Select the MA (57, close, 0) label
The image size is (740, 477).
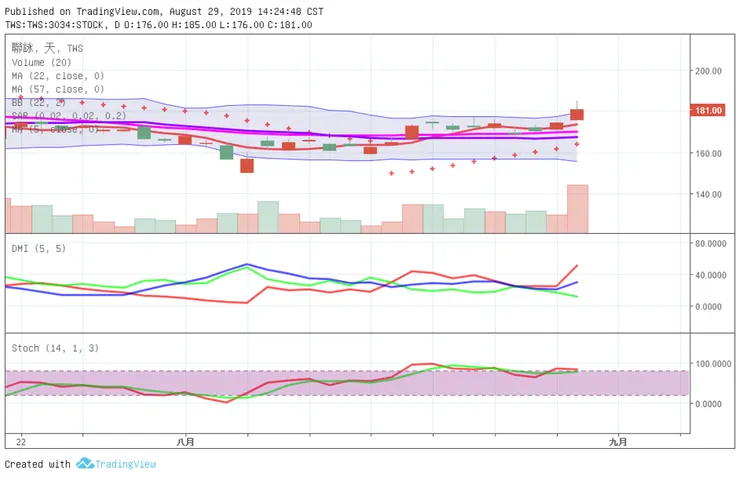pos(58,89)
